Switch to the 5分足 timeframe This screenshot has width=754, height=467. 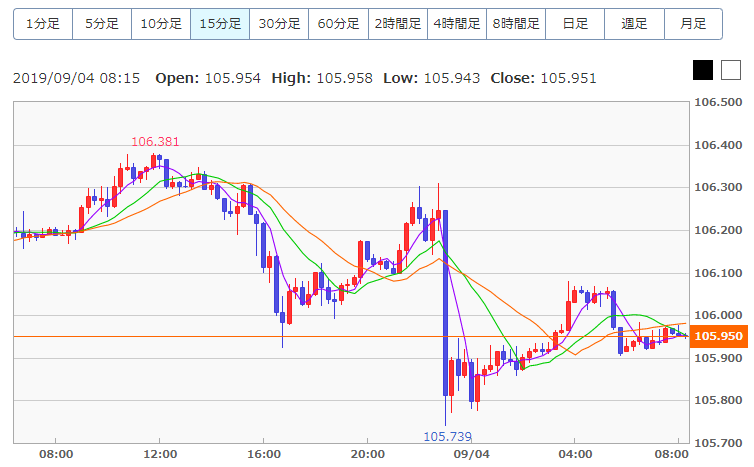coord(101,23)
